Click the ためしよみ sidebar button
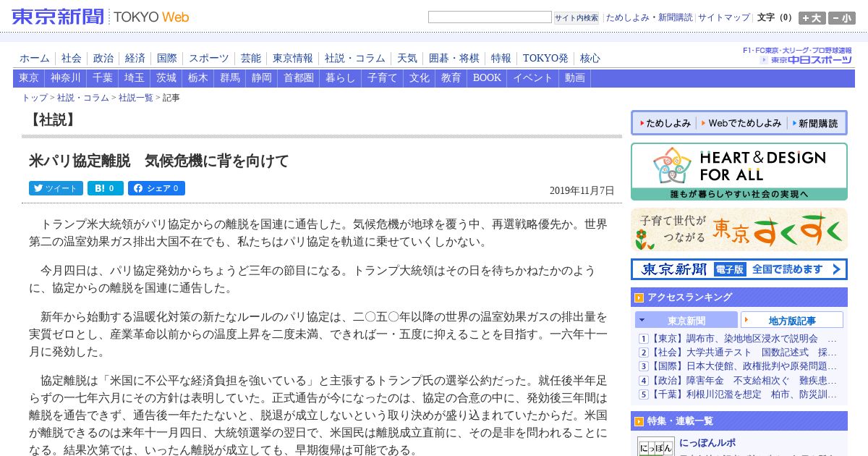The height and width of the screenshot is (456, 868). (665, 123)
